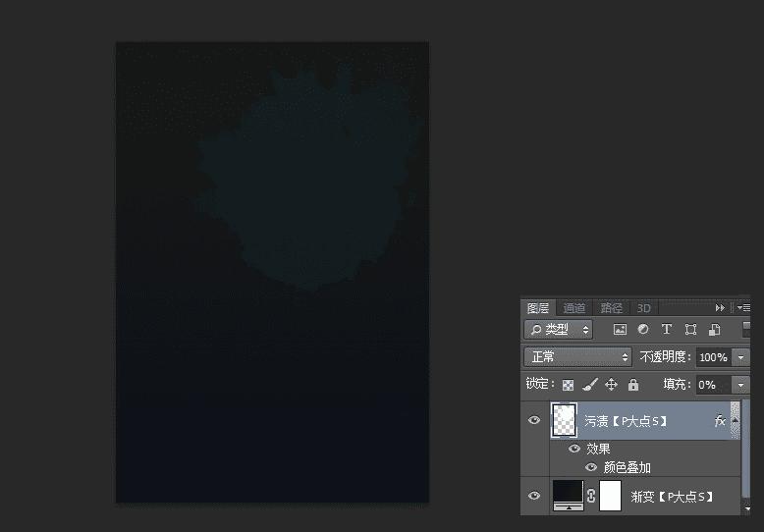
Task: Filter layers by smart objects icon
Action: [x=714, y=330]
